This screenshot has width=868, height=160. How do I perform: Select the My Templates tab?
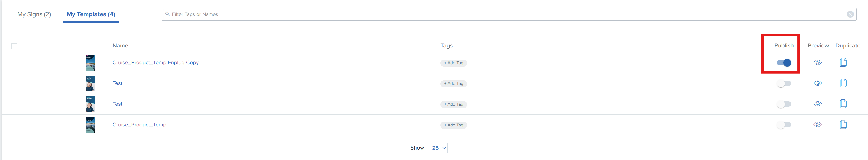pos(91,14)
